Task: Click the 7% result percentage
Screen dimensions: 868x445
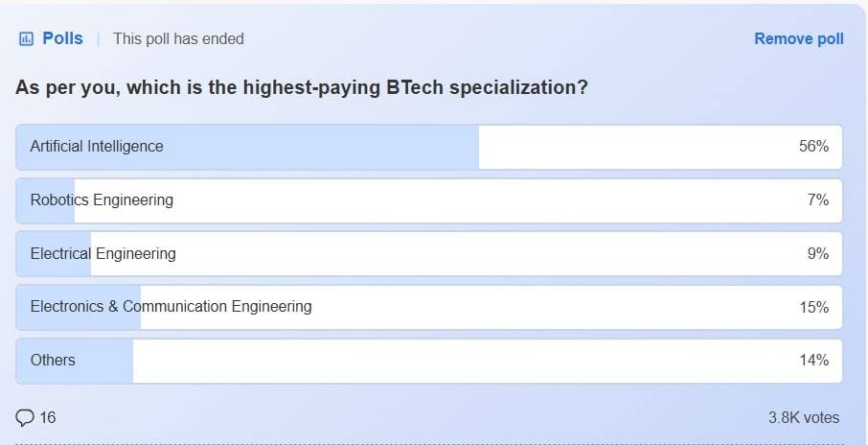Action: [x=817, y=200]
